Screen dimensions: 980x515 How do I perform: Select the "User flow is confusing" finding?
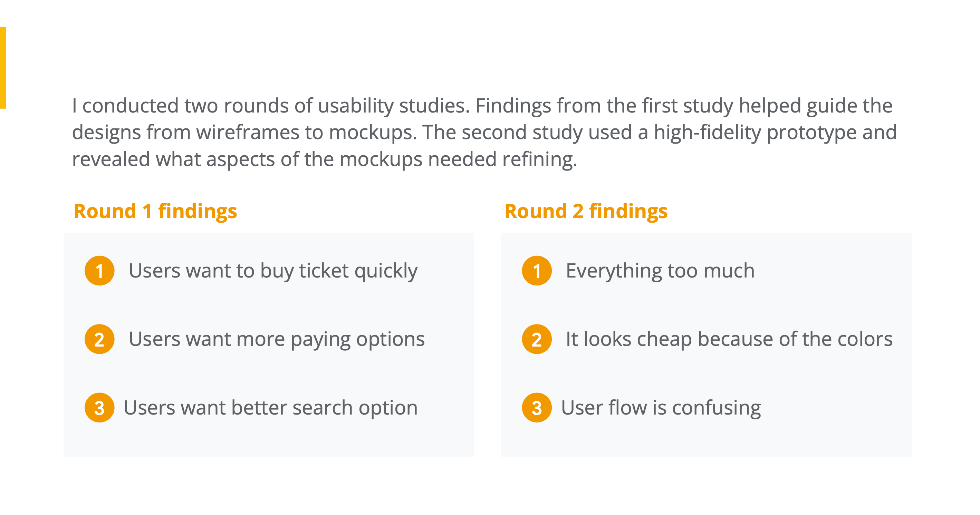click(x=661, y=408)
